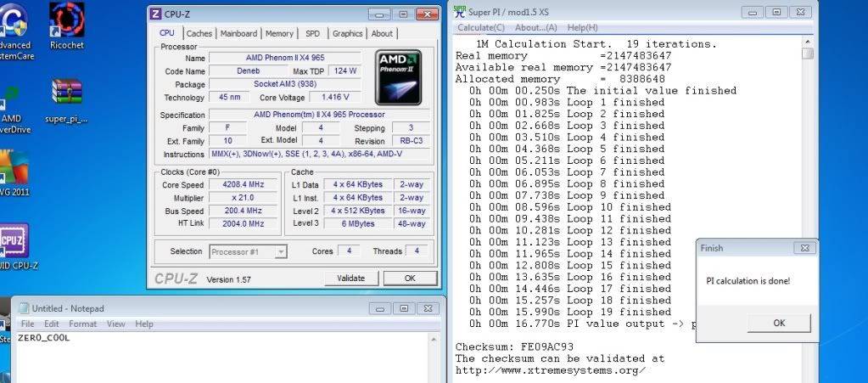Open the Format menu in Notepad
This screenshot has width=868, height=383.
82,324
